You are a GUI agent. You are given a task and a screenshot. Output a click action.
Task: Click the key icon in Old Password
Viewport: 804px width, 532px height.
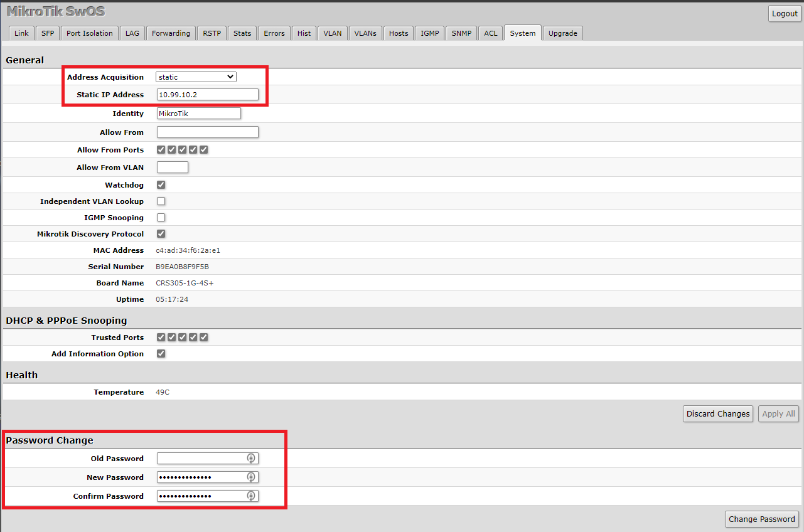click(251, 459)
